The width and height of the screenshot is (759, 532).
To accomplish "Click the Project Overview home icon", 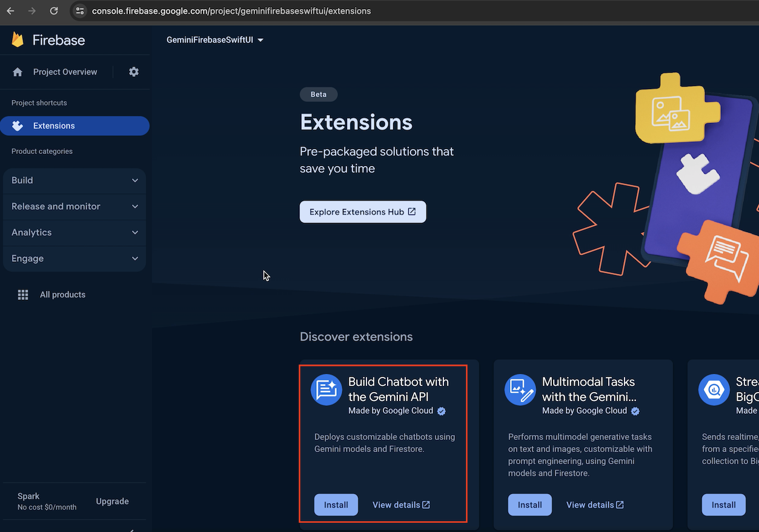I will coord(18,72).
